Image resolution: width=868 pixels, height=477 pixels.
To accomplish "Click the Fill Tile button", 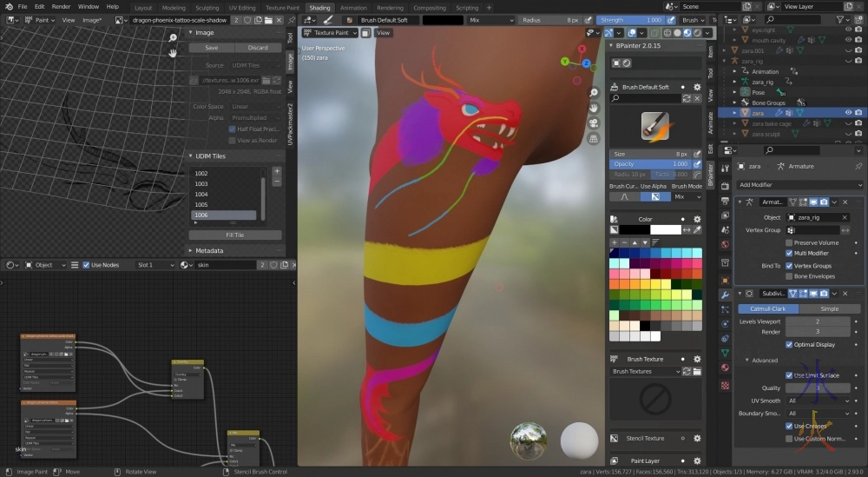I will [234, 235].
